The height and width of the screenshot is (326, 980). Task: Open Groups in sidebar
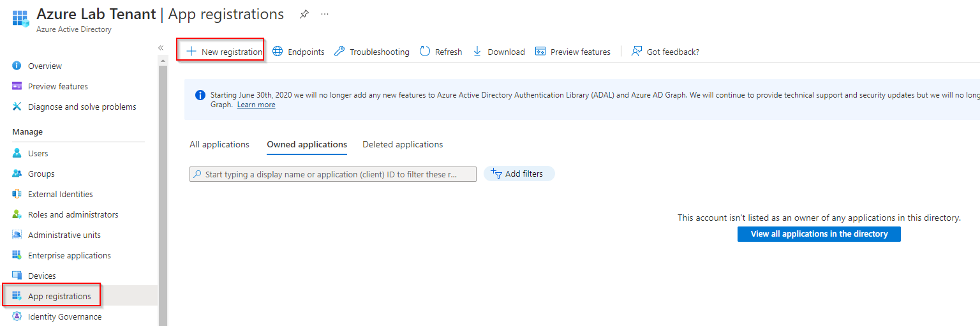click(41, 174)
